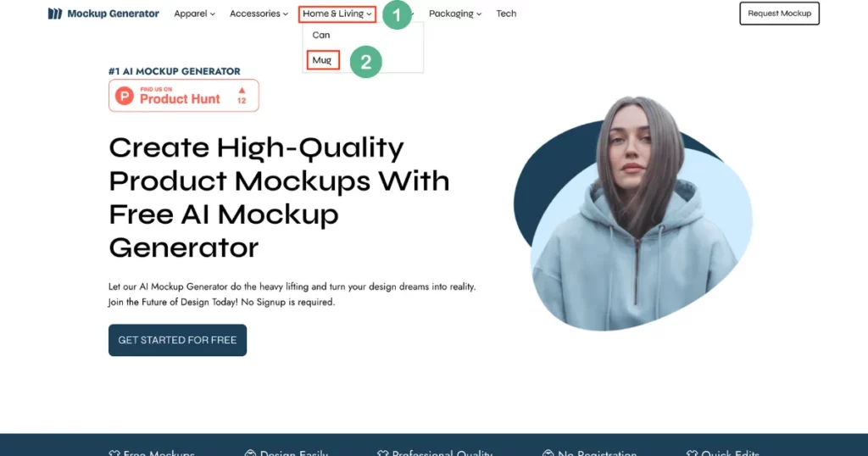Viewport: 868px width, 456px height.
Task: Click the Design Easily icon
Action: (x=250, y=453)
